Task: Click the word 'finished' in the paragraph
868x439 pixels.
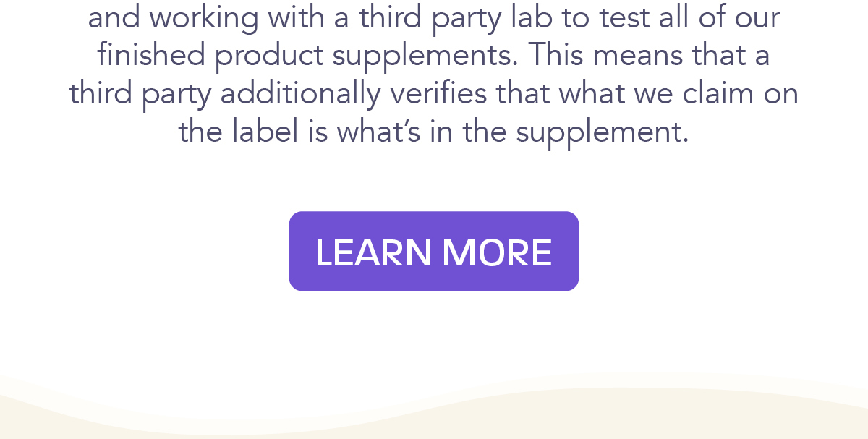Action: pyautogui.click(x=152, y=56)
